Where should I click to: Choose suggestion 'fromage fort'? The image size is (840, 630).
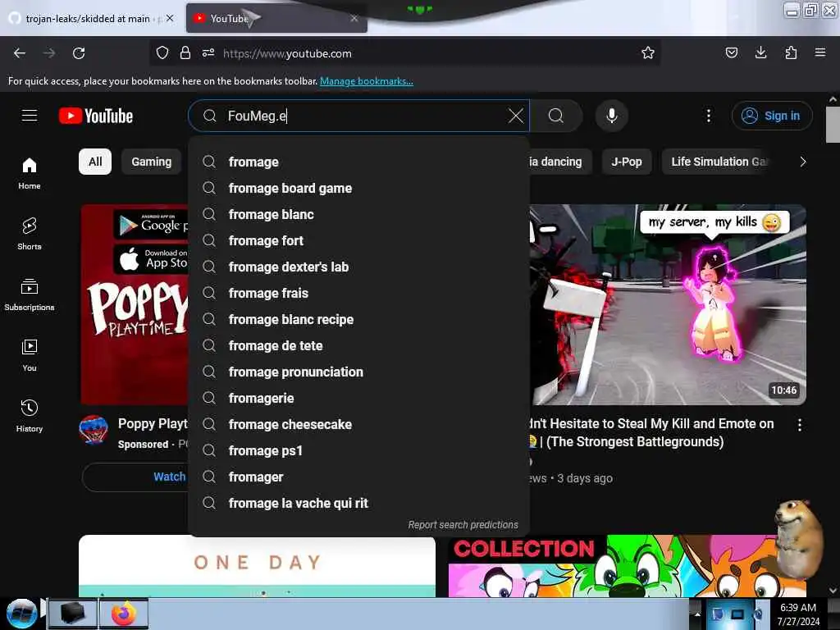tap(359, 240)
